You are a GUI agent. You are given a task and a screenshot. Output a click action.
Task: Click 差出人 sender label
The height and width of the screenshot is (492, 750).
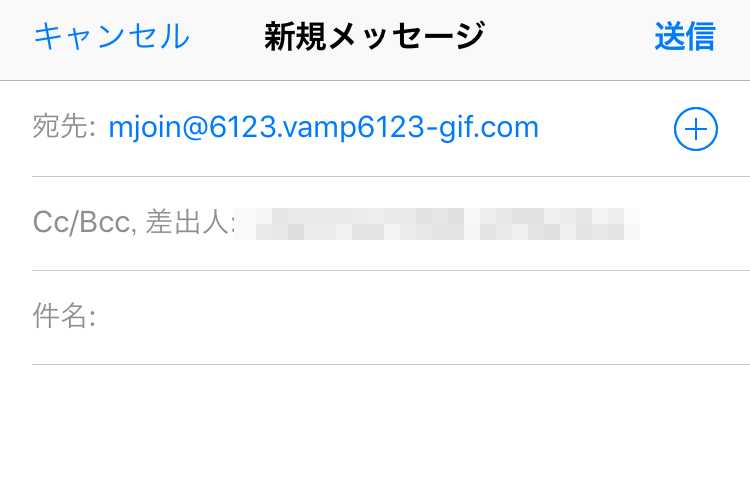[188, 222]
